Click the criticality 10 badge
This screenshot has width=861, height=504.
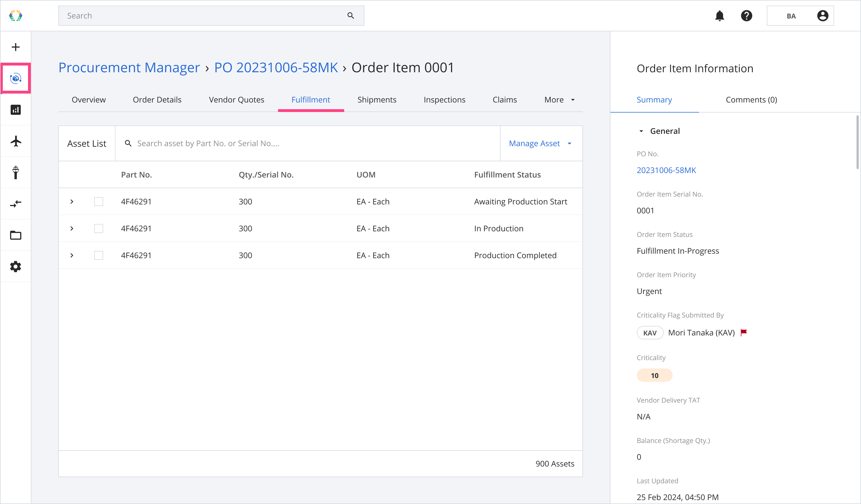click(654, 375)
